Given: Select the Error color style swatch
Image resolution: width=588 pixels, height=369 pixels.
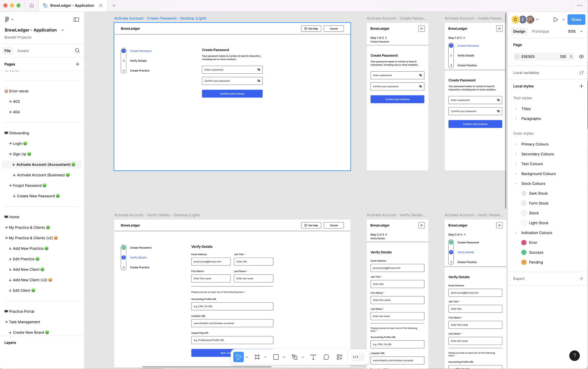Looking at the screenshot, I should (x=524, y=242).
